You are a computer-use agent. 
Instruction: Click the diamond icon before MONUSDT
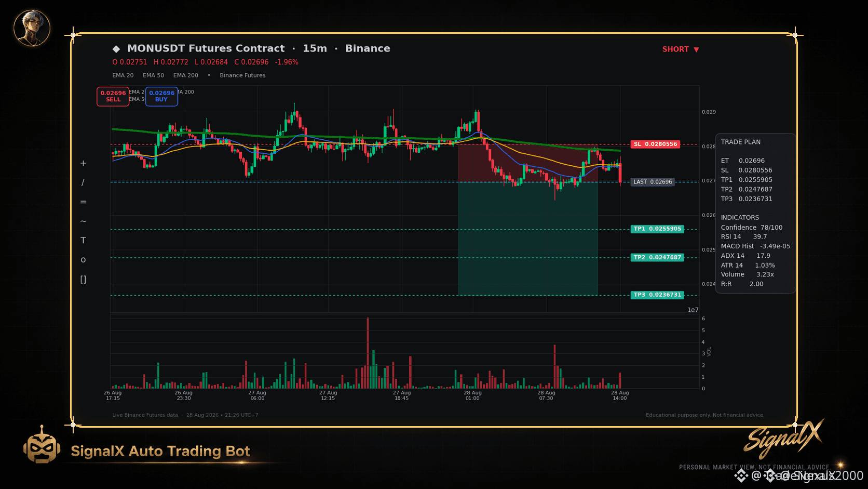click(x=116, y=49)
